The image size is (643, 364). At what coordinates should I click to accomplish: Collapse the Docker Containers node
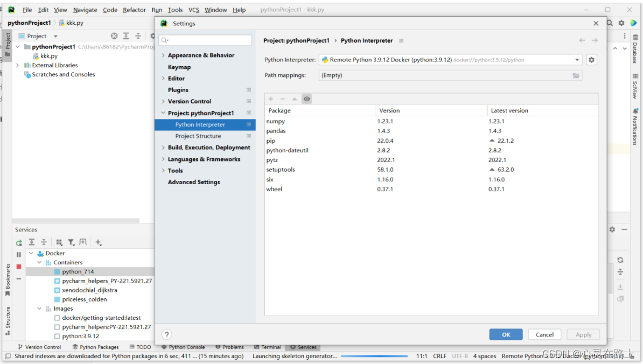point(39,262)
